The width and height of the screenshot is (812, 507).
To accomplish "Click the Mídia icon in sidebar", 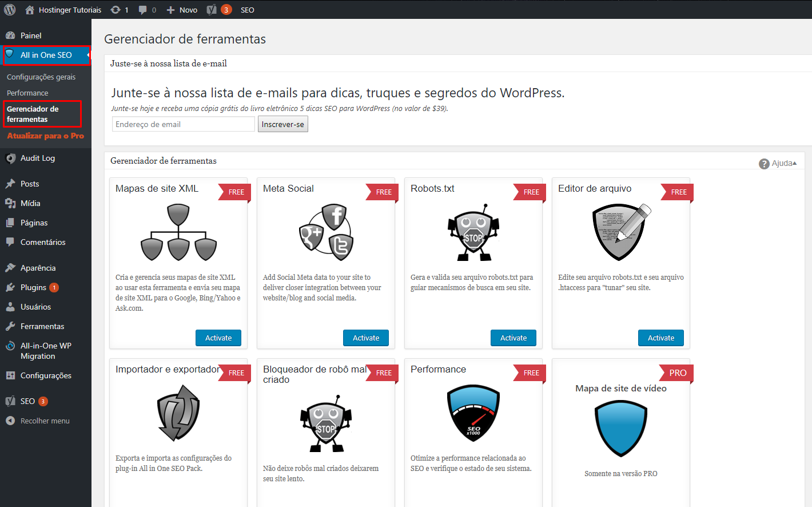I will 10,203.
